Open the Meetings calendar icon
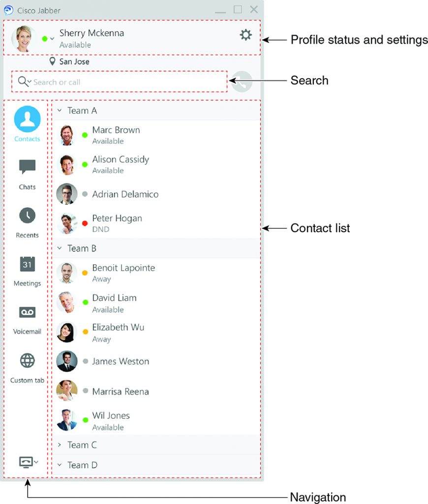 28,264
